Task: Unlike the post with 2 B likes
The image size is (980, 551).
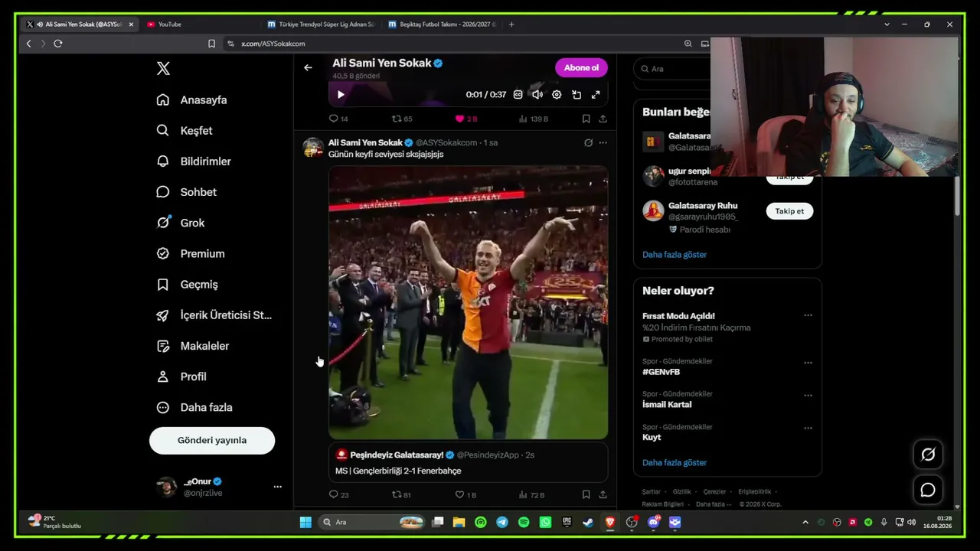Action: (x=466, y=119)
